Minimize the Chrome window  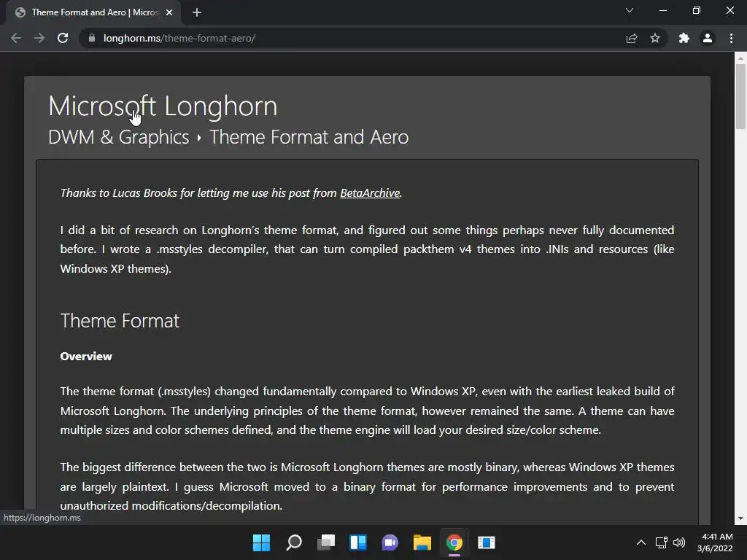click(x=662, y=10)
